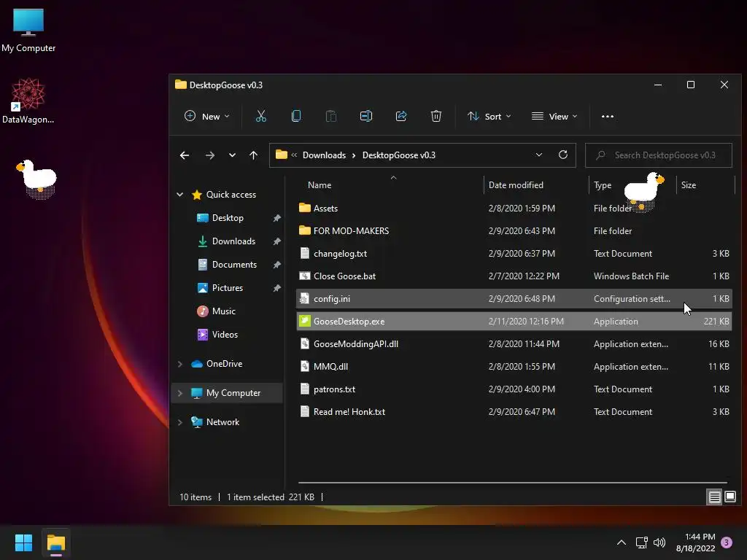Select the DataWagon desktop shortcut
This screenshot has height=560, width=747.
[x=28, y=101]
